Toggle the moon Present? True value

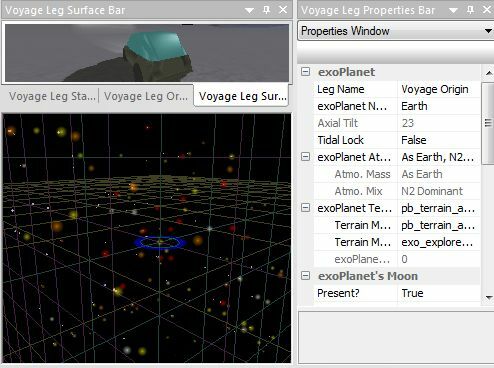(x=439, y=293)
